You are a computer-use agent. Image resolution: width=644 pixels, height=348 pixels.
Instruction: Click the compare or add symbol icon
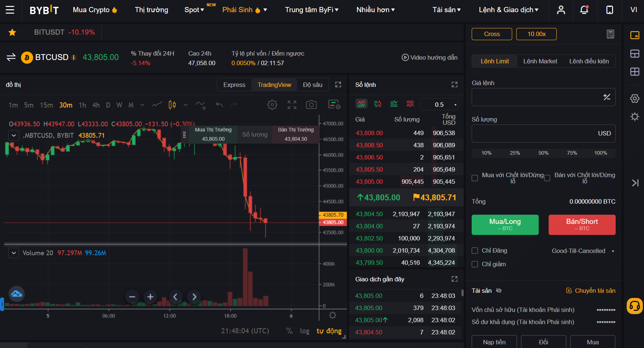tap(201, 105)
